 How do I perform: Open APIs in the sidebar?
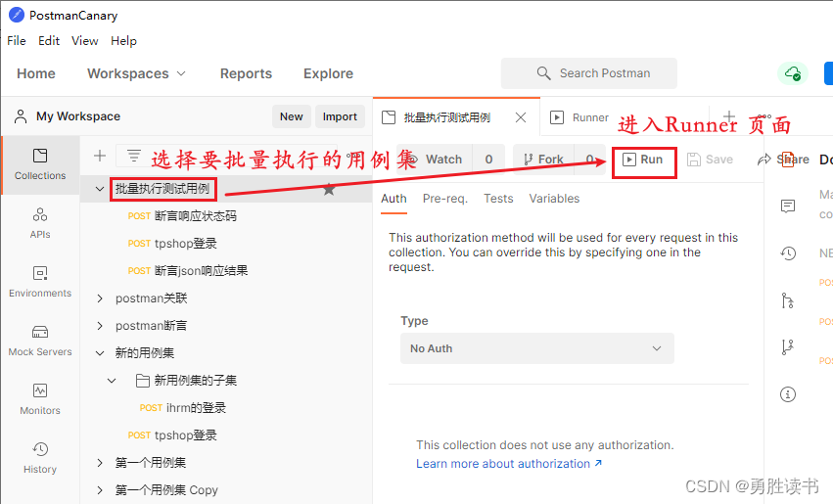coord(40,223)
